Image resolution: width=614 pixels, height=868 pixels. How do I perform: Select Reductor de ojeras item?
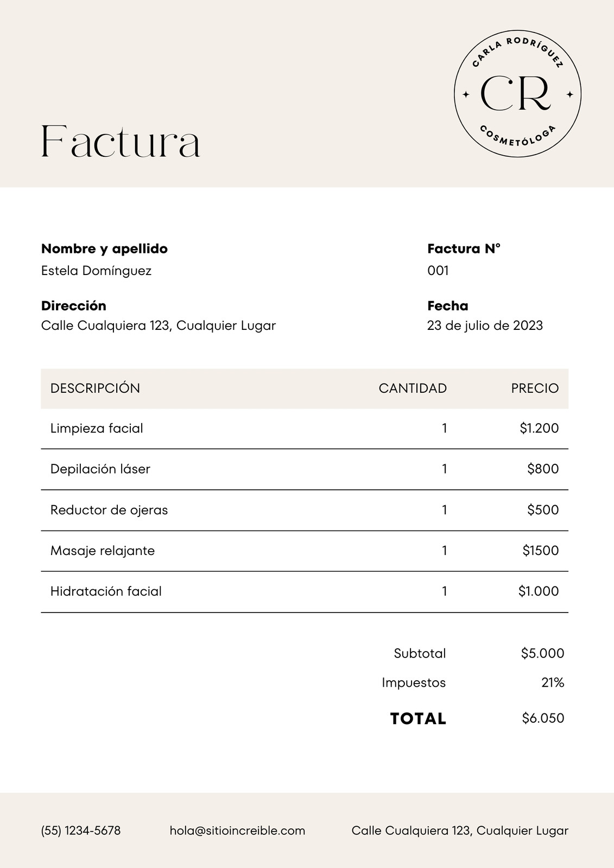click(x=109, y=510)
